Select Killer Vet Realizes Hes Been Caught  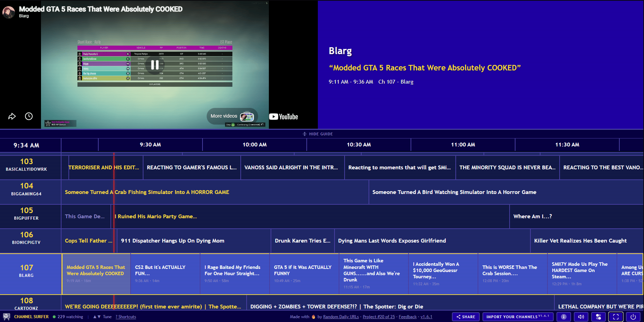(x=587, y=240)
